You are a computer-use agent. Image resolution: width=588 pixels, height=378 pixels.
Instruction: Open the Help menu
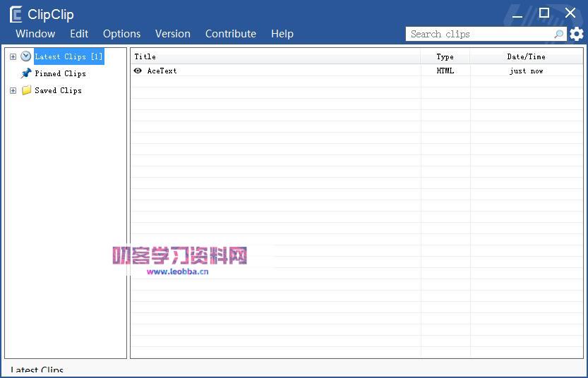coord(282,34)
